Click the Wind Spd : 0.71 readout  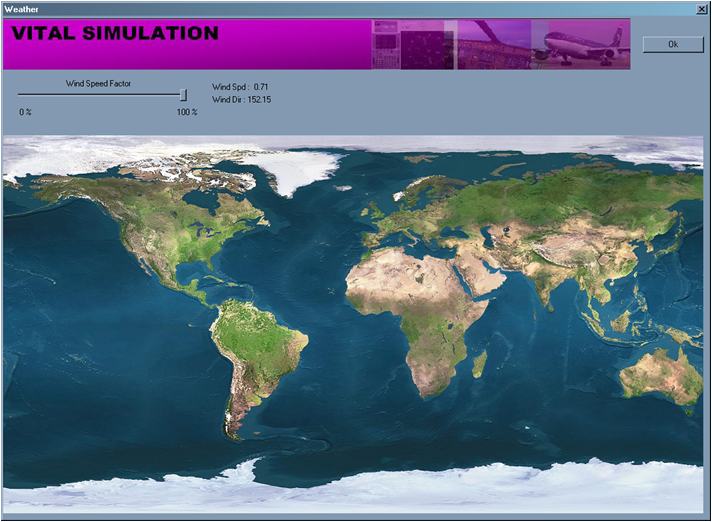tap(240, 87)
